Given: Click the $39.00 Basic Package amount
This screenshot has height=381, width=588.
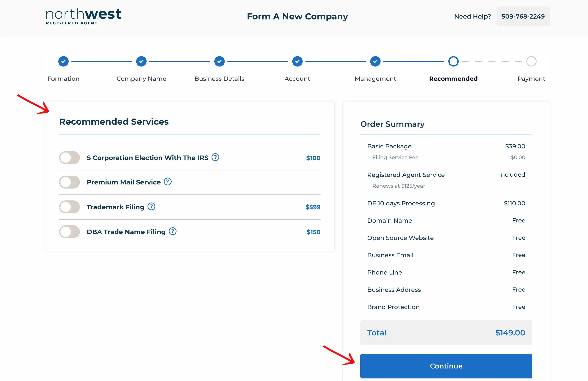Looking at the screenshot, I should pos(515,146).
